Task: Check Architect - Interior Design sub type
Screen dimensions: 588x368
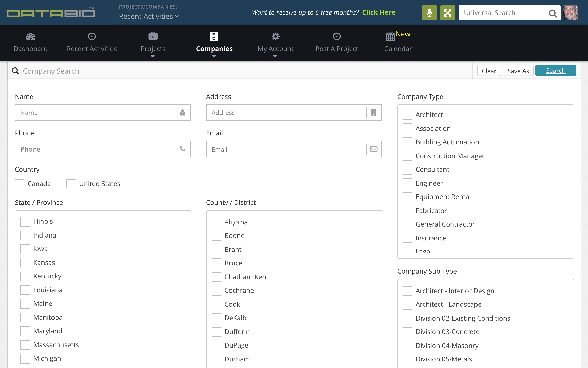Action: [x=408, y=291]
